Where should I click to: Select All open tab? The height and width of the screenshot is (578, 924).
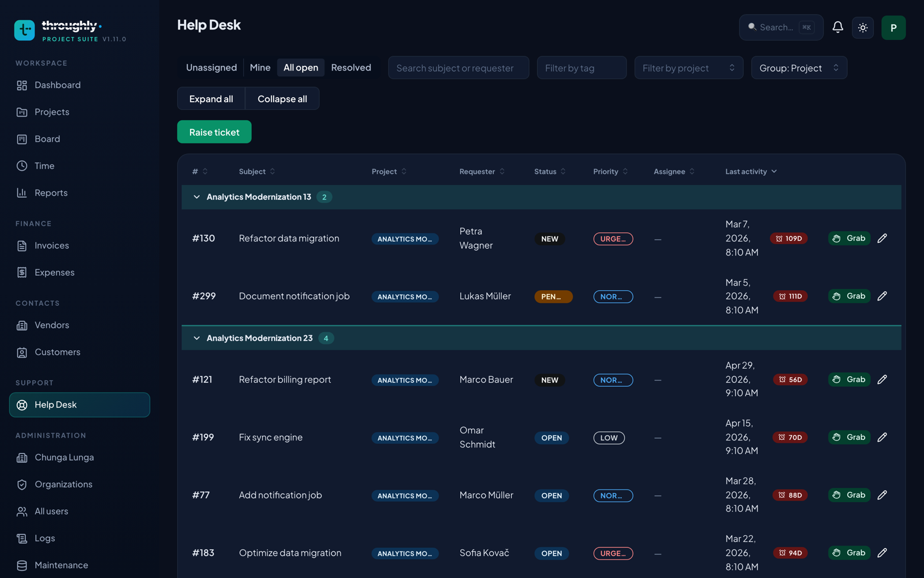point(301,68)
